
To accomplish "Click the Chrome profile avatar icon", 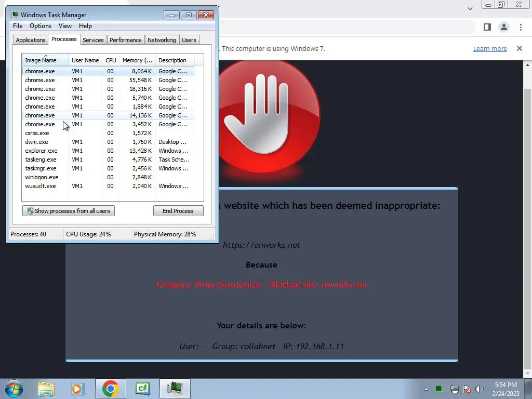I will point(504,27).
